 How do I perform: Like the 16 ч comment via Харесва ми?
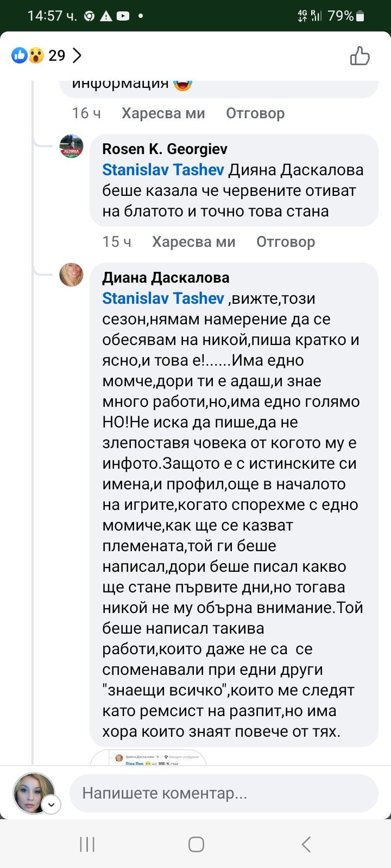coord(163,113)
